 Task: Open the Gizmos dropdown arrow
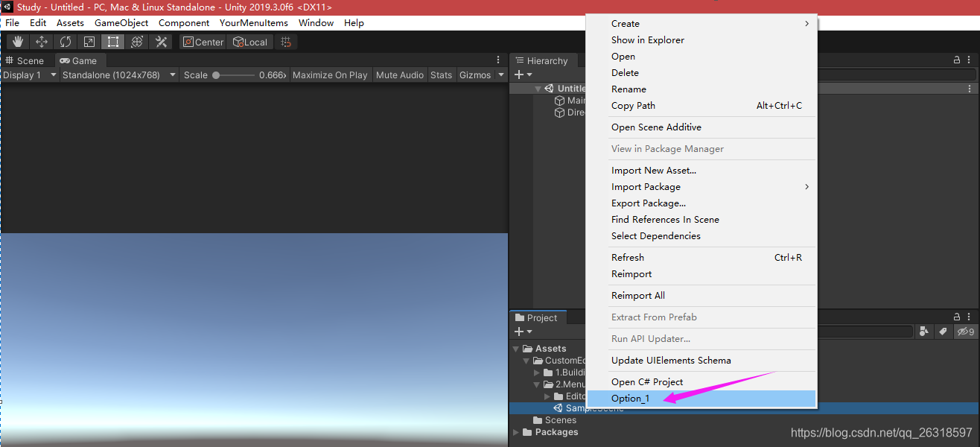501,74
